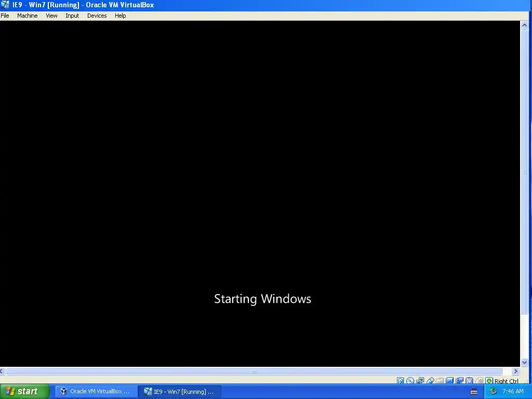Screen dimensions: 532x399
Task: Click the safely remove hardware tray icon
Action: [493, 391]
